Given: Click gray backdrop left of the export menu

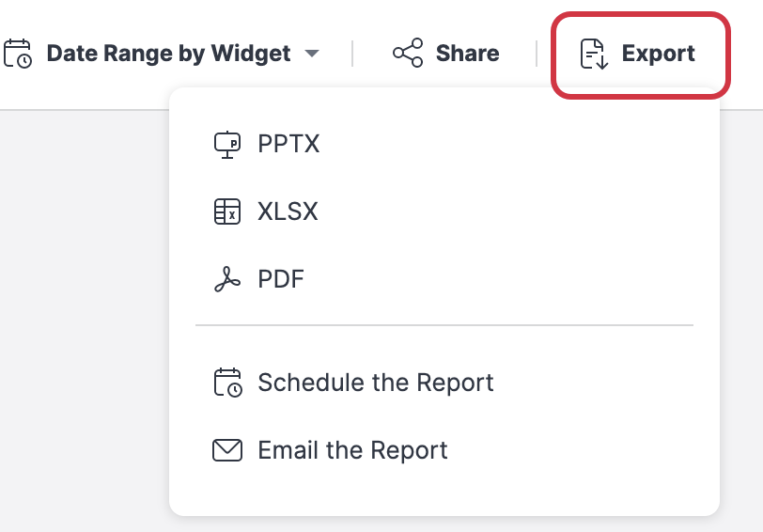Looking at the screenshot, I should pyautogui.click(x=85, y=310).
